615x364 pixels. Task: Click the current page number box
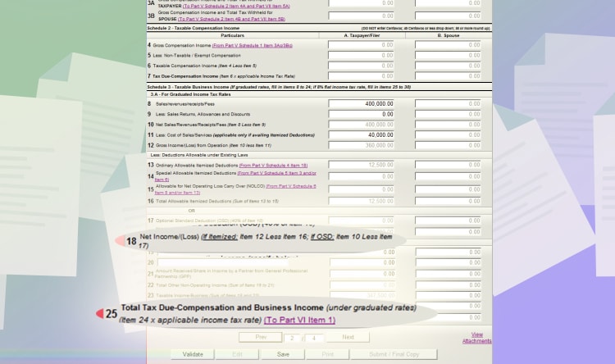[x=293, y=338]
